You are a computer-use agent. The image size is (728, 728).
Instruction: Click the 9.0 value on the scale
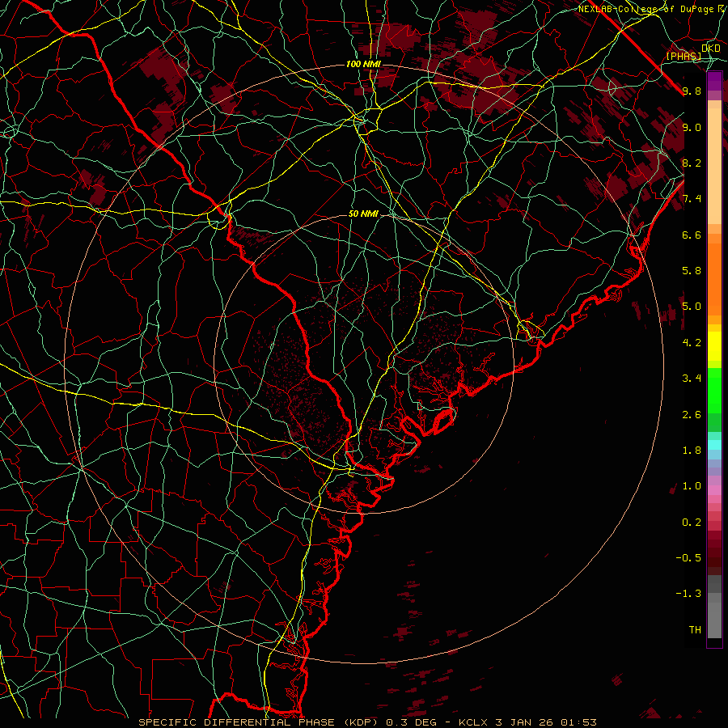(692, 127)
